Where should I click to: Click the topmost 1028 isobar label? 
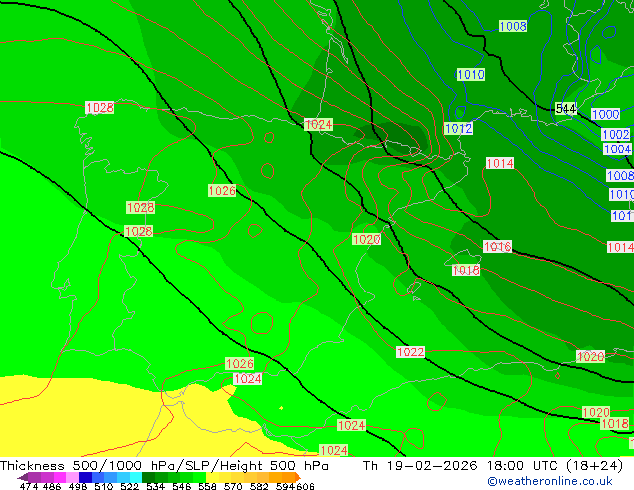point(99,108)
